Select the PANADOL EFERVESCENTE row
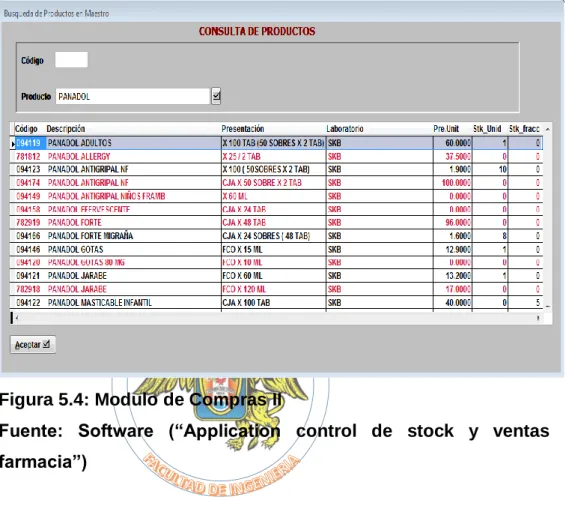 [x=277, y=209]
